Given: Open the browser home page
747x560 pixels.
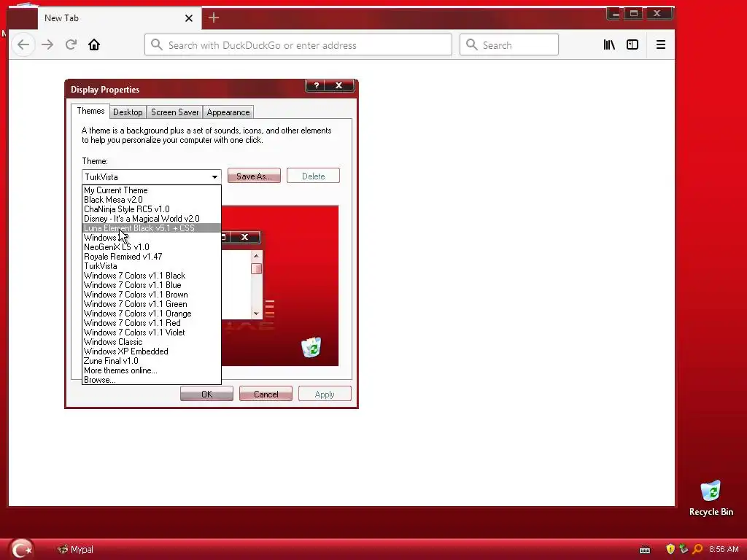Looking at the screenshot, I should pyautogui.click(x=94, y=44).
